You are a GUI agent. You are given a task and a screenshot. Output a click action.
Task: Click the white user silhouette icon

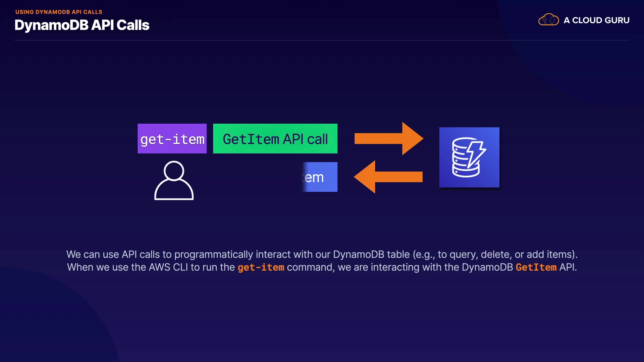pyautogui.click(x=174, y=180)
